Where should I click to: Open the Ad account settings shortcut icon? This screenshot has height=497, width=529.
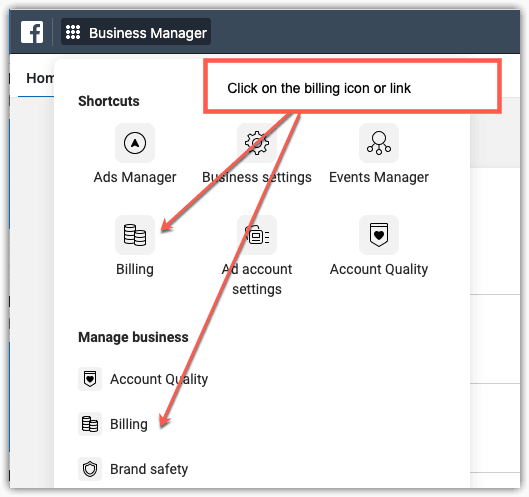tap(257, 235)
